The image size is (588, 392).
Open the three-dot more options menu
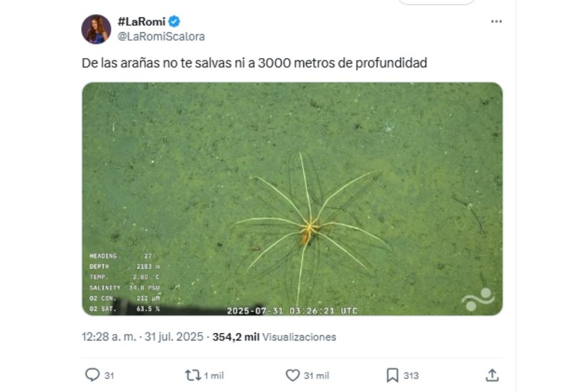(x=497, y=22)
